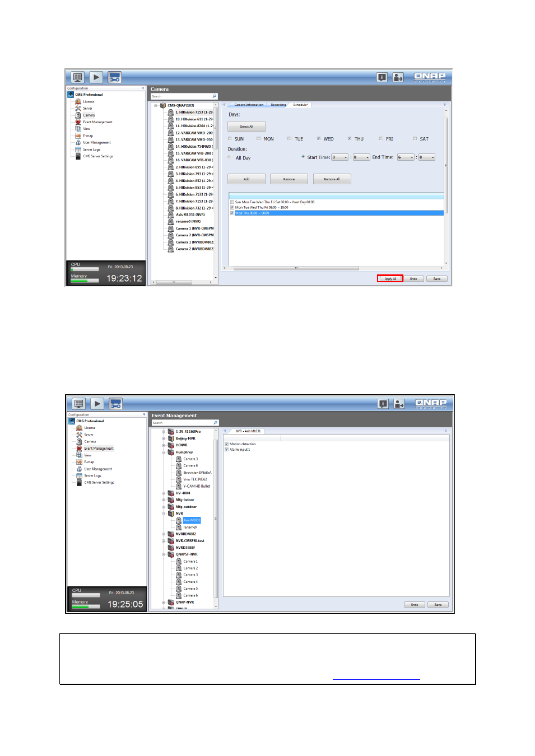Open View item in Event Management window sidebar
The height and width of the screenshot is (756, 535).
[x=88, y=455]
